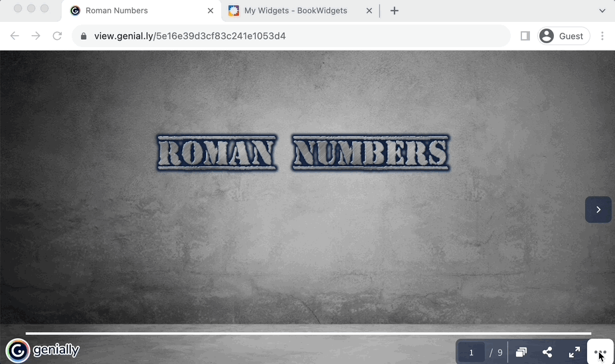Switch to My Widgets - BookWidgets tab

click(x=296, y=11)
